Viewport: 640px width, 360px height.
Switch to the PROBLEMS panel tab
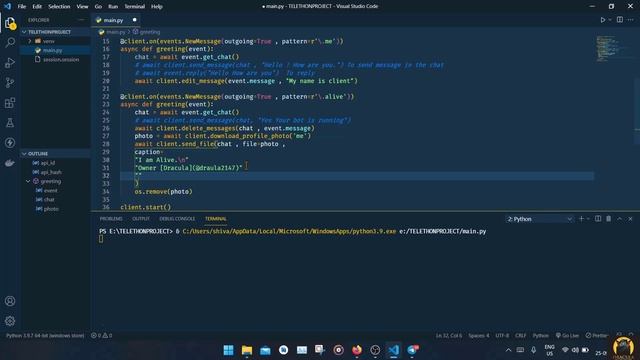(x=111, y=219)
